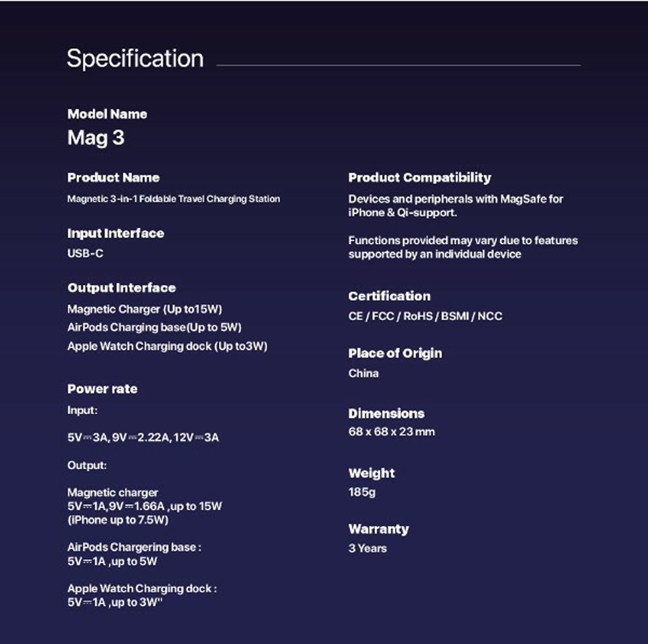Select the Product Compatibility heading
The image size is (648, 644).
(420, 178)
